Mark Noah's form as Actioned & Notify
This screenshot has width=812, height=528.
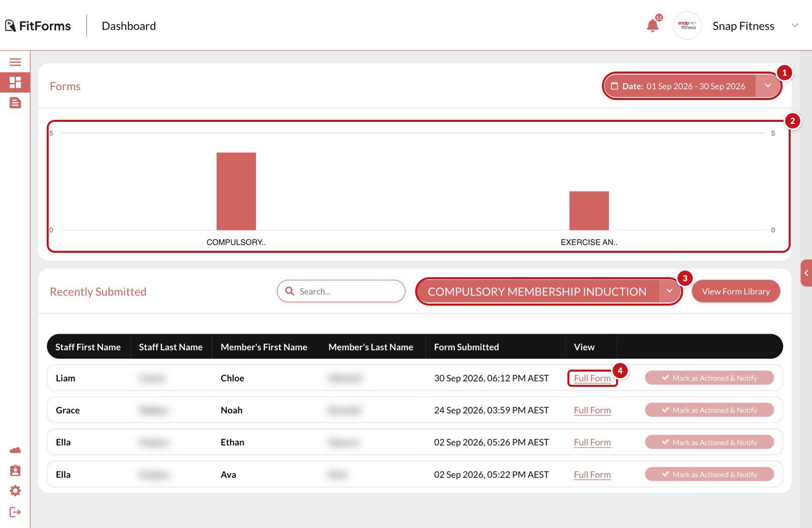coord(709,410)
